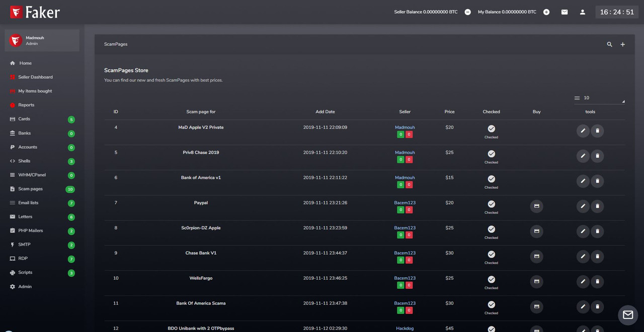Click the user profile icon in the top bar
Viewport: 644px width, 332px height.
point(583,12)
